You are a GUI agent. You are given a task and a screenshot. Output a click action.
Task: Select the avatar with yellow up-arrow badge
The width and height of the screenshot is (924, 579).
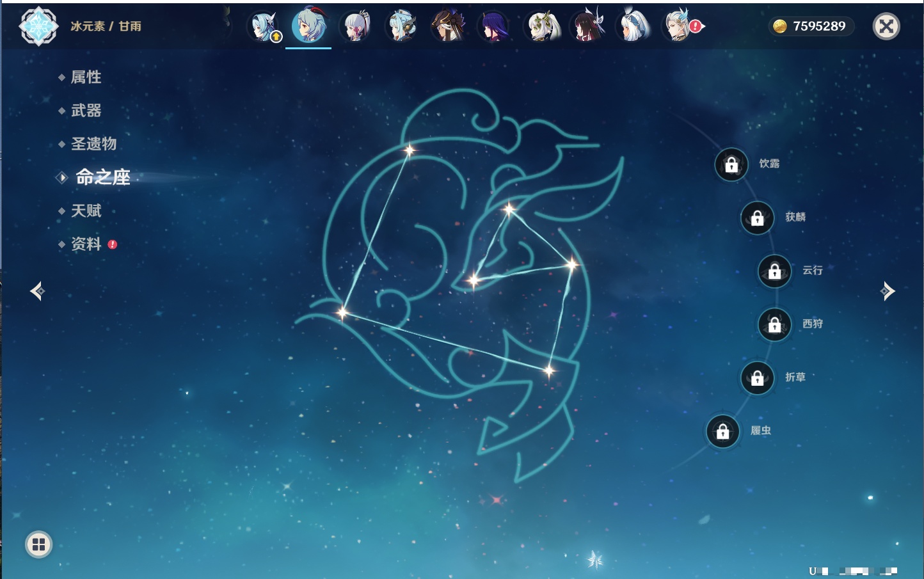pyautogui.click(x=264, y=27)
